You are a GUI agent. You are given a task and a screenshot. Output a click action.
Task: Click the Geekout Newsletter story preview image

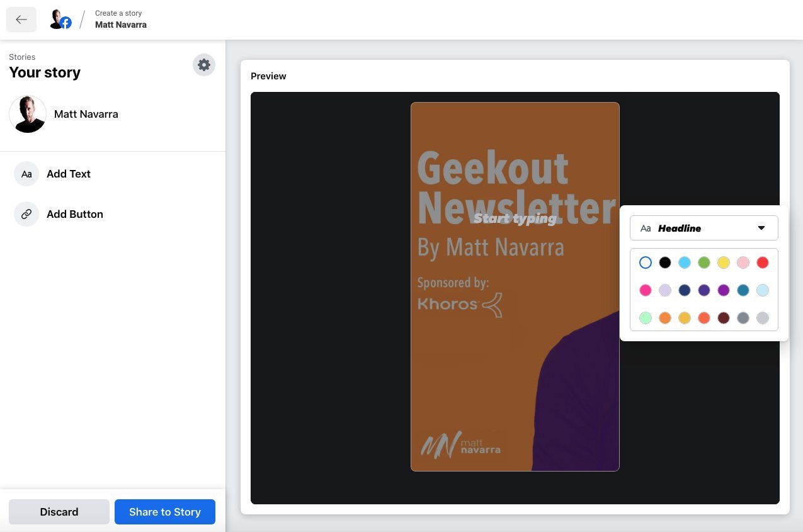515,286
